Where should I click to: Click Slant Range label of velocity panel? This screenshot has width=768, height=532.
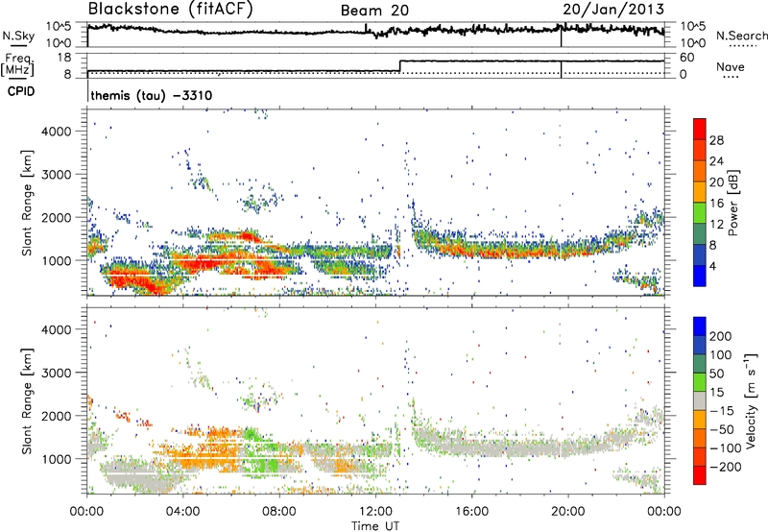coord(27,401)
